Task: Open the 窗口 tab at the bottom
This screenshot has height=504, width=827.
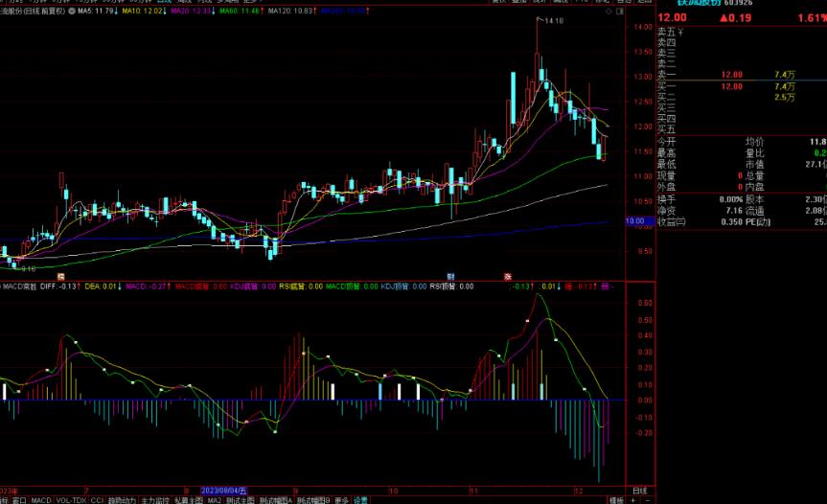Action: point(19,500)
